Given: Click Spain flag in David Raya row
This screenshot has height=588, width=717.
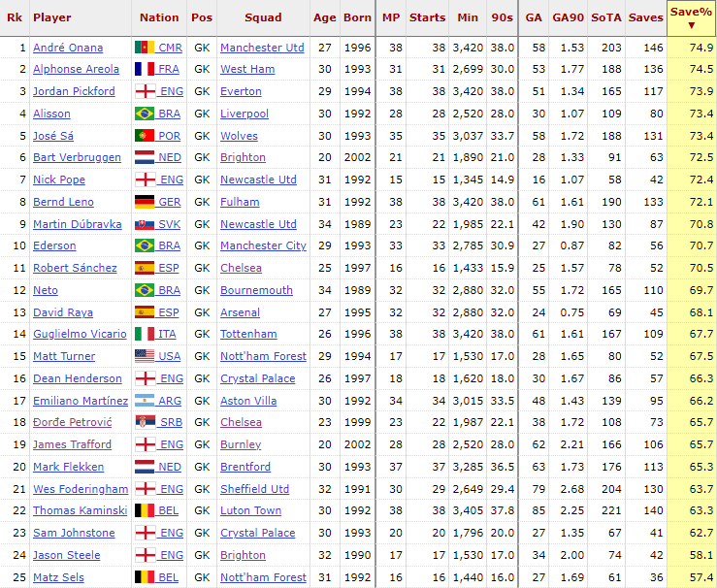Looking at the screenshot, I should [x=144, y=312].
